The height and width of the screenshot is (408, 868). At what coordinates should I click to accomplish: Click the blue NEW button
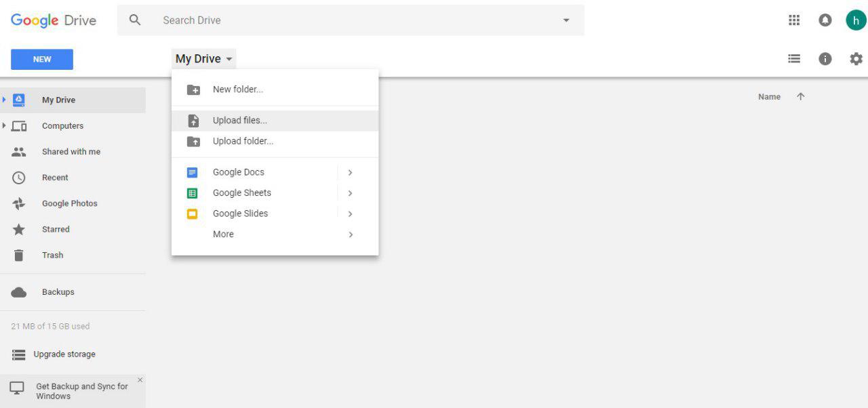[x=42, y=60]
